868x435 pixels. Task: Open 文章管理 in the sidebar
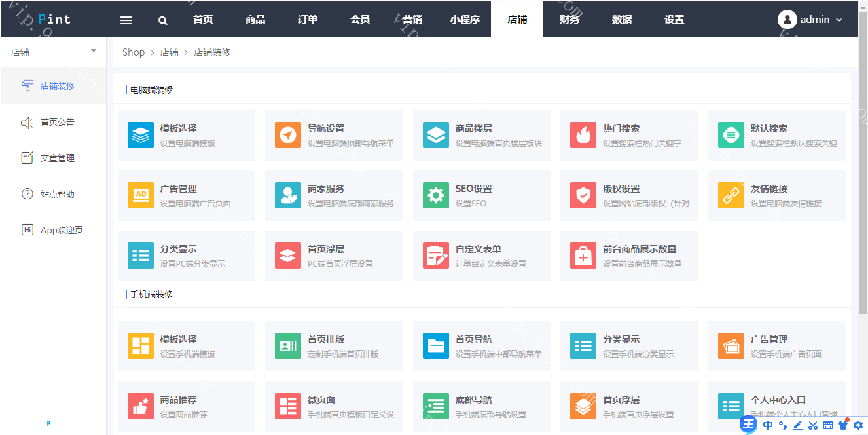(57, 158)
